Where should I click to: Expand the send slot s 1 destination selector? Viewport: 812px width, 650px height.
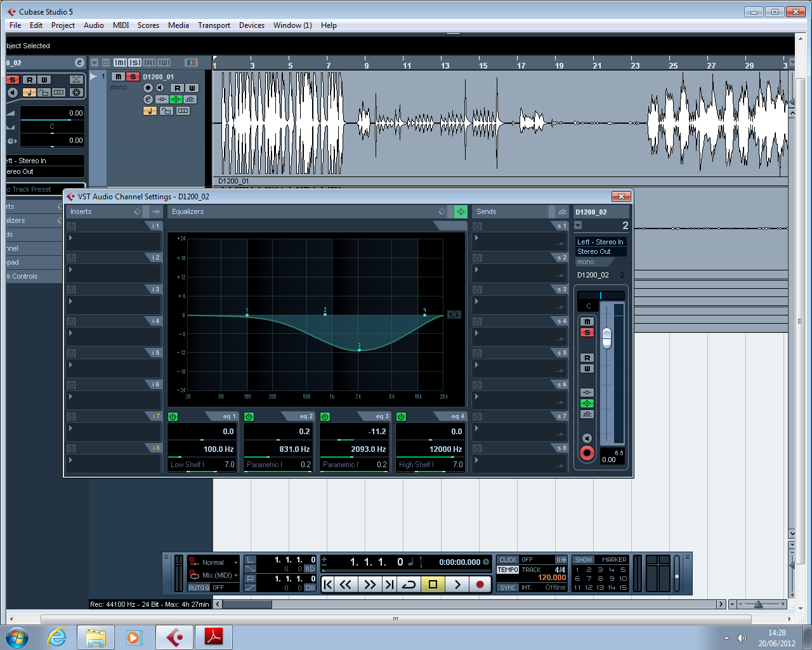tap(476, 238)
